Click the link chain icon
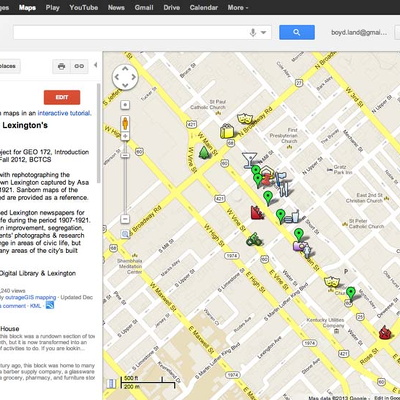The width and height of the screenshot is (400, 400). pyautogui.click(x=79, y=66)
